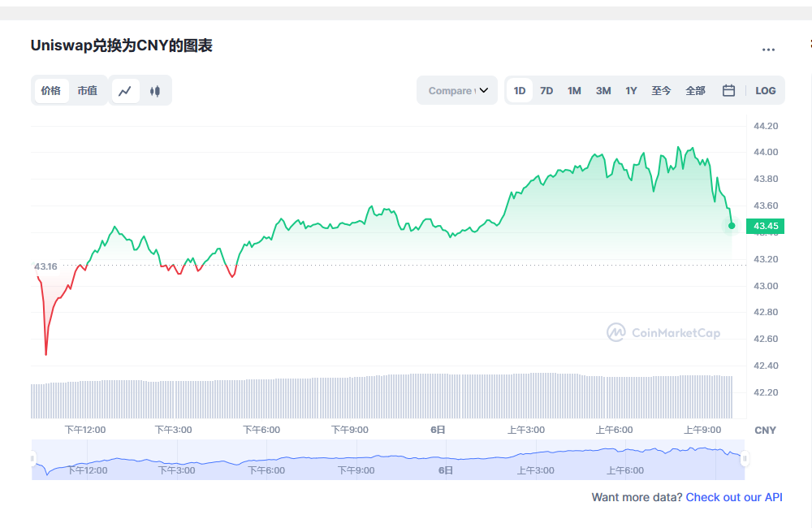Viewport: 812px width, 528px height.
Task: Click the 42.40 price axis label
Action: tap(766, 366)
